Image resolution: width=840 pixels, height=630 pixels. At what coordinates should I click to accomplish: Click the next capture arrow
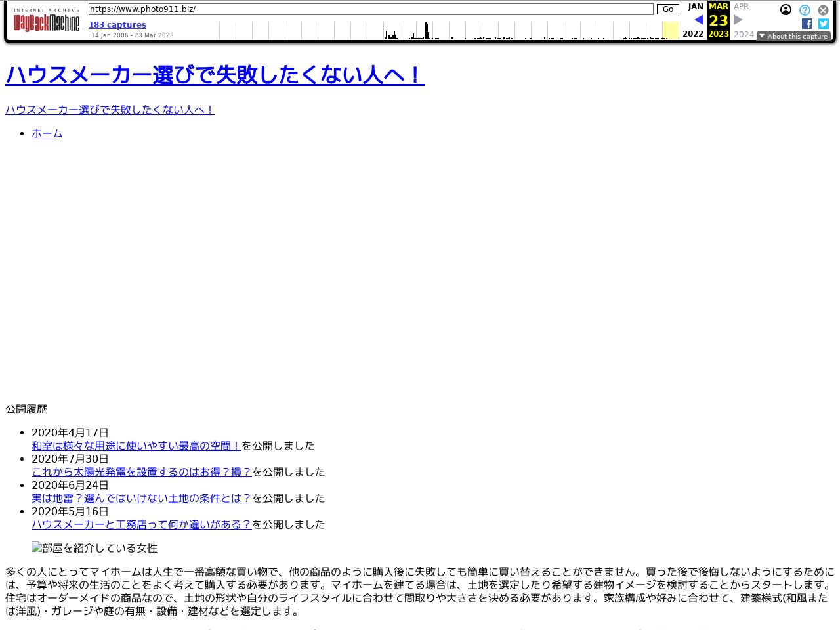coord(738,20)
